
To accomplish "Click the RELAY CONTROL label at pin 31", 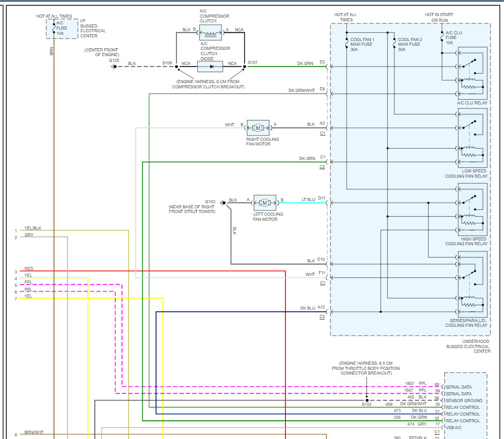I will point(462,414).
